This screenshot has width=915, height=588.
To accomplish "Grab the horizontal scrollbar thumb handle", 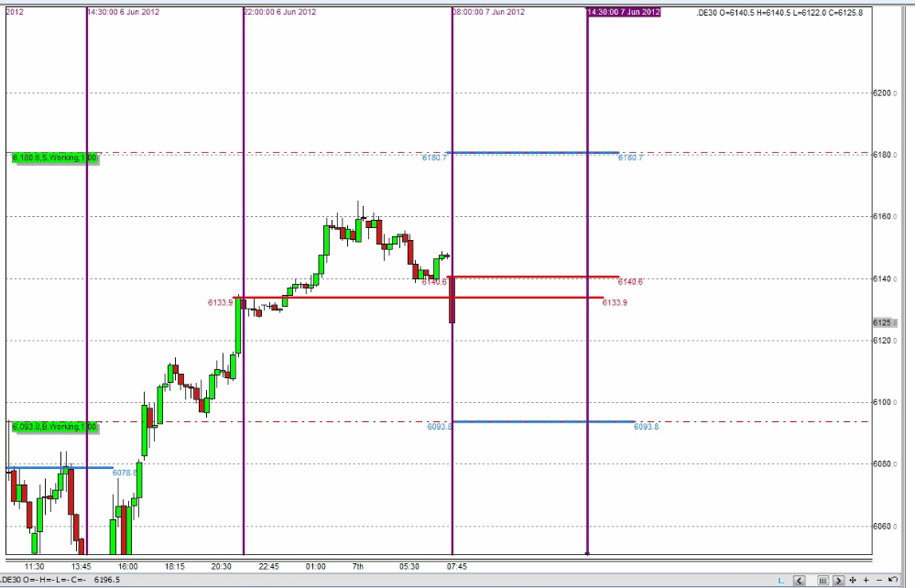I will pos(822,580).
